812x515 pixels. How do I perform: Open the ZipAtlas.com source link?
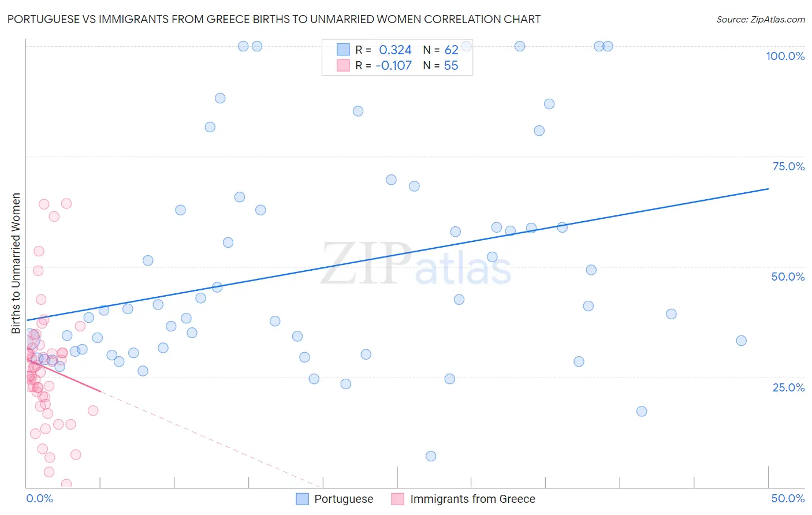coord(760,20)
